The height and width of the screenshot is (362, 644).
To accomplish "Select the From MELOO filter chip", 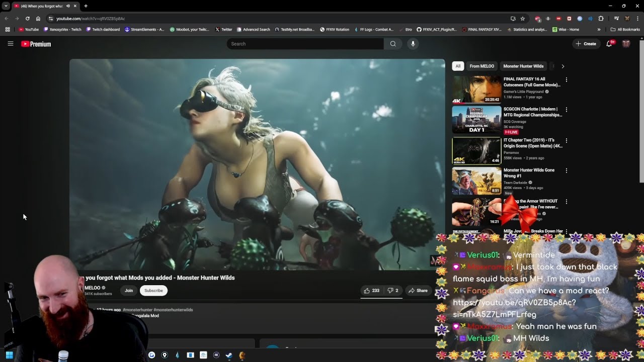I will pyautogui.click(x=482, y=66).
